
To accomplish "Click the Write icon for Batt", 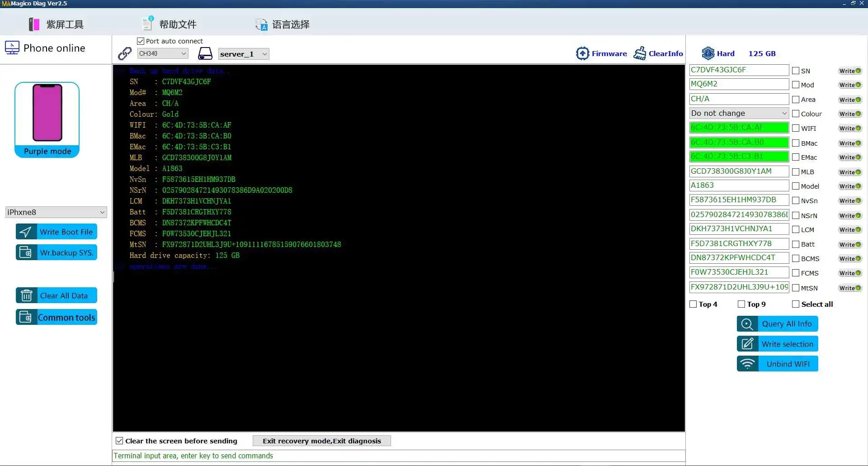I will click(x=850, y=245).
